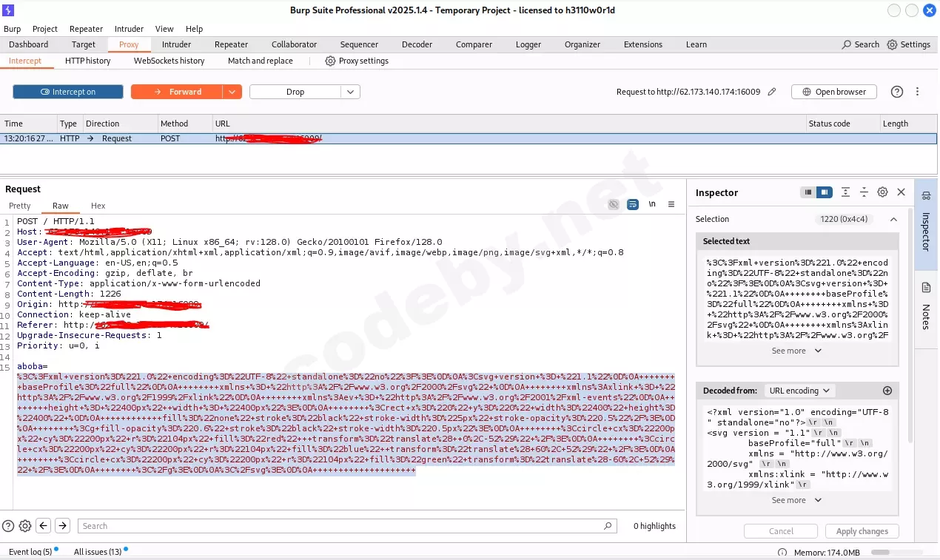The image size is (940, 560).
Task: Toggle syntax highlighting with the eye-slash icon
Action: pyautogui.click(x=613, y=205)
